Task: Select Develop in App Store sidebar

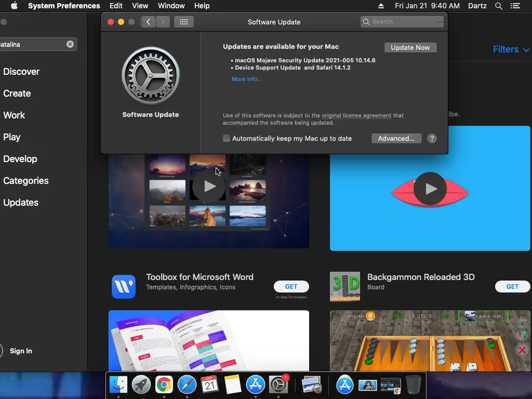Action: point(20,159)
